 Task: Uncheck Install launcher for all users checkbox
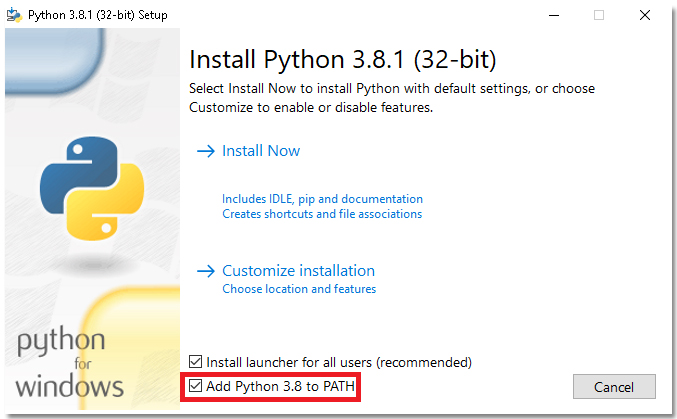196,361
